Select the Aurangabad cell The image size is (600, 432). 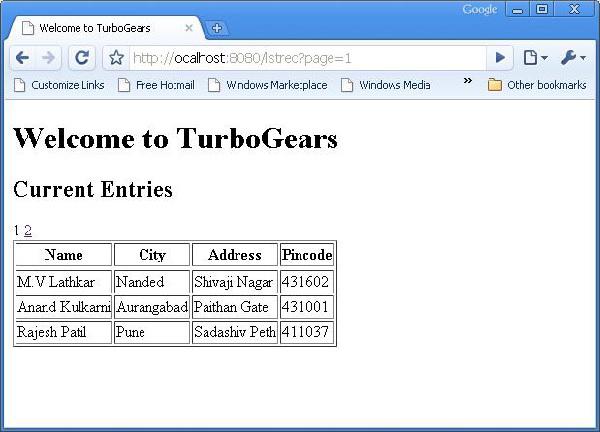pos(152,307)
